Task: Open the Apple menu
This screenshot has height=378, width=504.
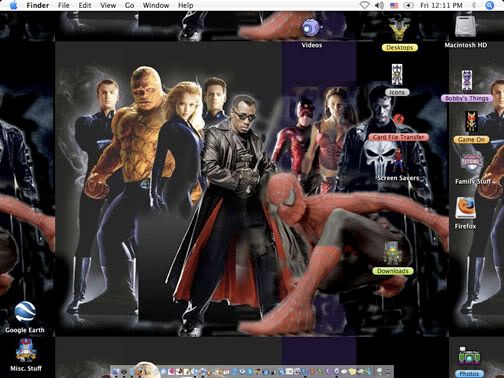Action: 14,5
